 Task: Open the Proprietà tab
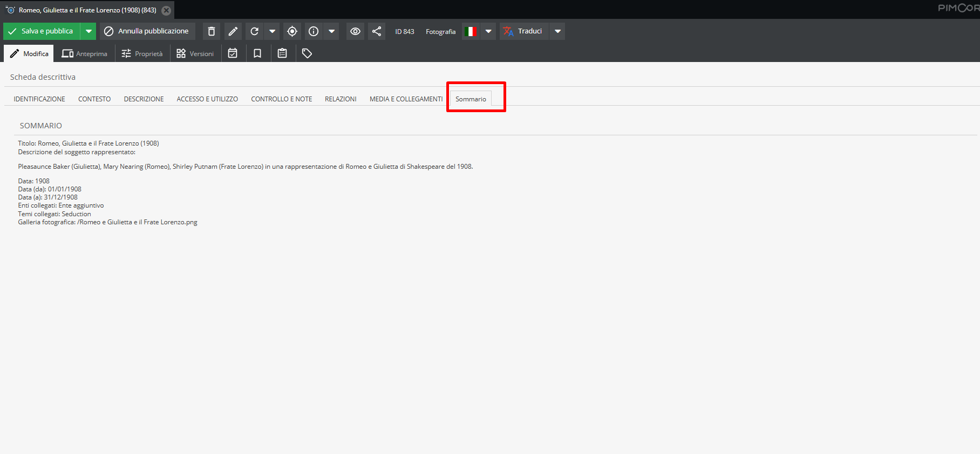(x=142, y=53)
